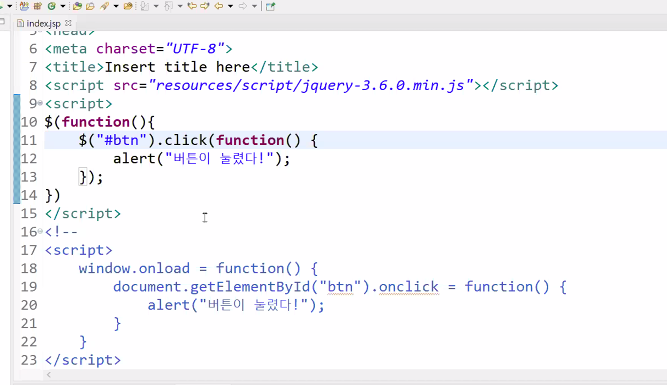Open the Forward history dropdown arrow
This screenshot has width=667, height=385.
(254, 6)
